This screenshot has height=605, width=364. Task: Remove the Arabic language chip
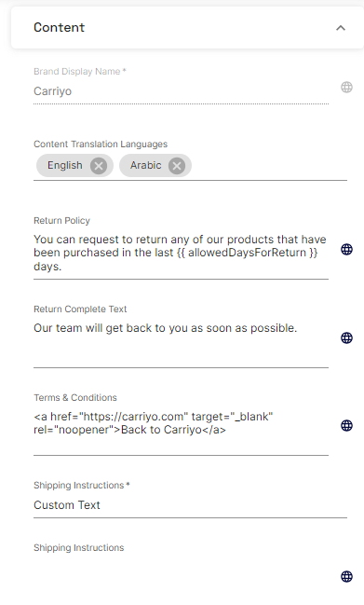(177, 166)
